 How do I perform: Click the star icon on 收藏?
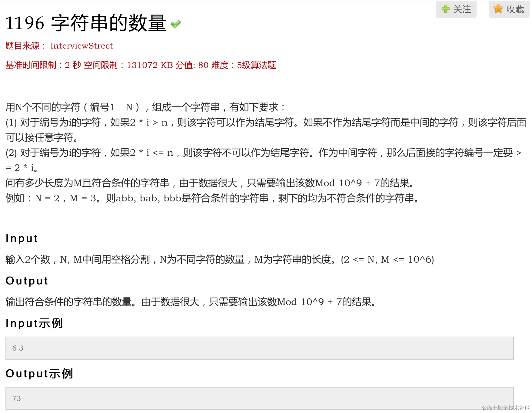(498, 9)
